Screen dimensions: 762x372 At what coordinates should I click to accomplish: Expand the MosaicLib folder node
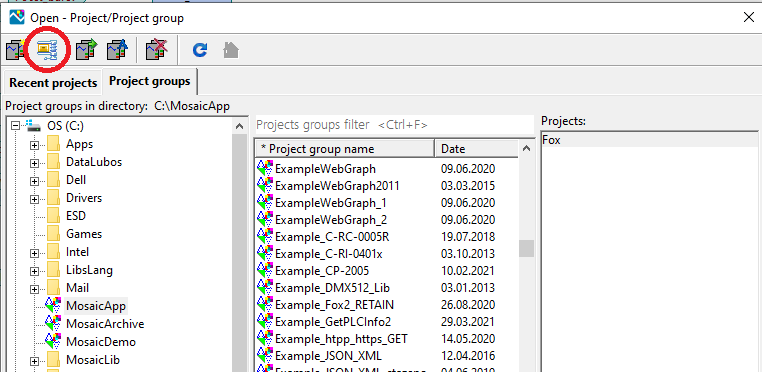(34, 361)
